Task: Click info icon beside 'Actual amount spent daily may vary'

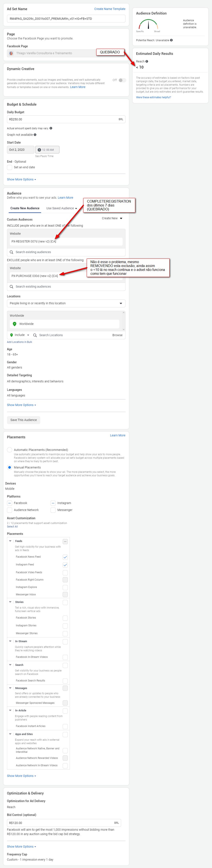Action: (x=51, y=128)
